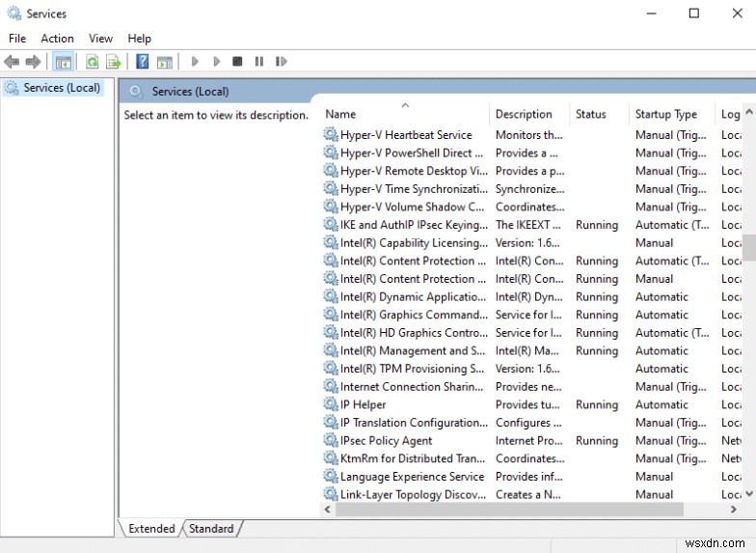Toggle Show/Hide Action Pane icon
The image size is (756, 553).
coord(164,62)
